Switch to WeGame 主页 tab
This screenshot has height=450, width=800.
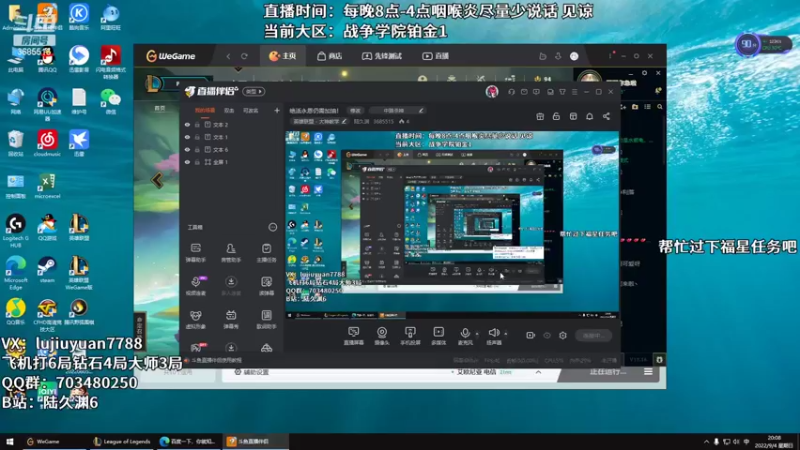pos(283,56)
